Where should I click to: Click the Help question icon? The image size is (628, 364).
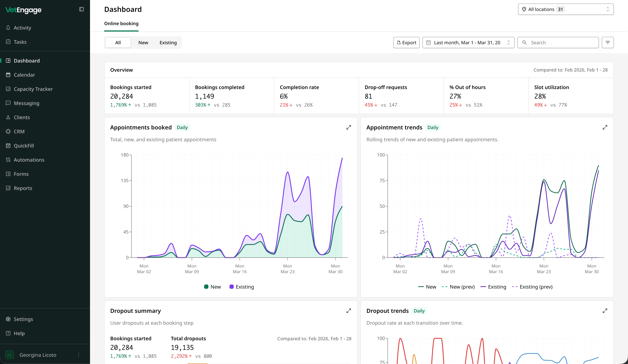point(8,333)
